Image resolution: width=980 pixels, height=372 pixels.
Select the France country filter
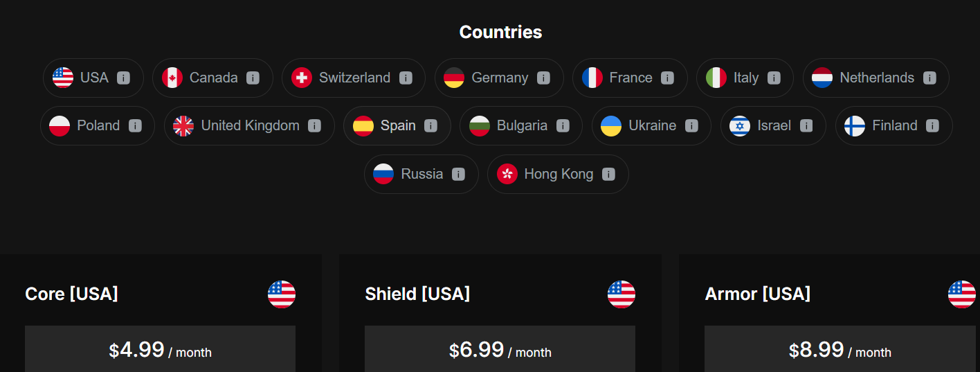pos(630,78)
